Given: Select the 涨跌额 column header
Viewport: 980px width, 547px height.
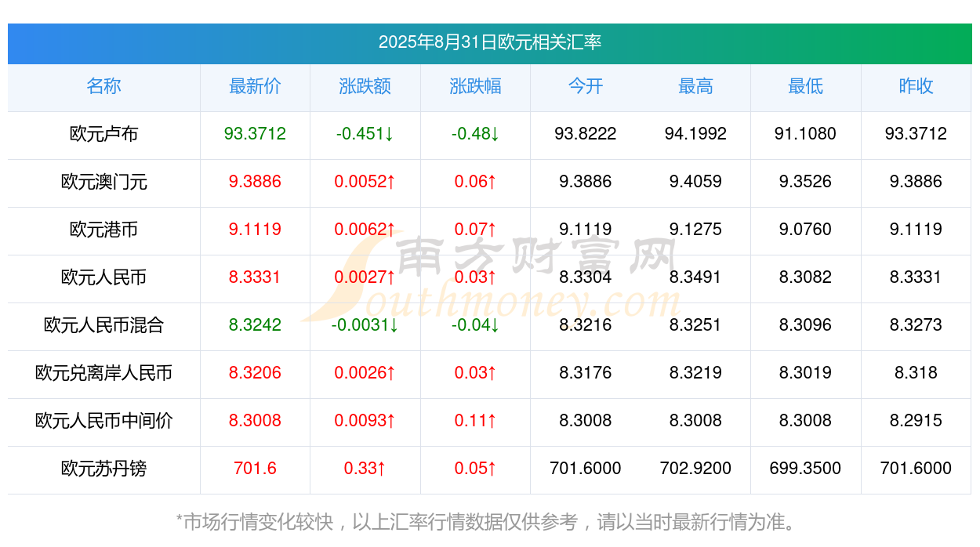Looking at the screenshot, I should pos(365,86).
